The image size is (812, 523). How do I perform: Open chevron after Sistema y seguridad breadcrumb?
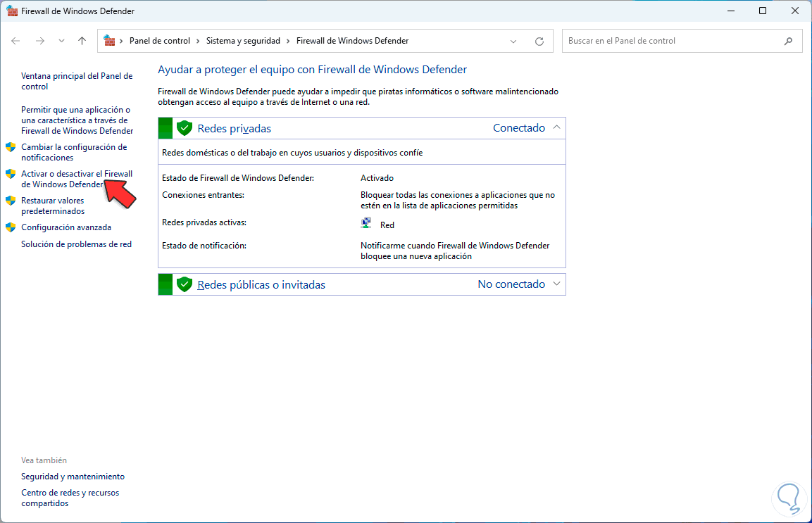click(288, 41)
